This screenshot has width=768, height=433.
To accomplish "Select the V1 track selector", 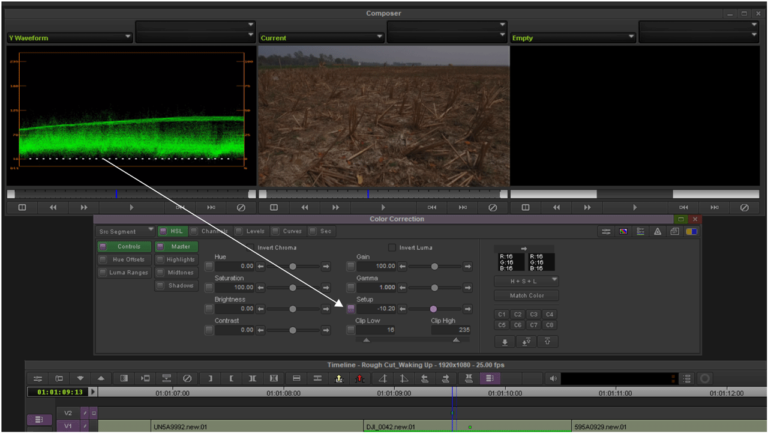I will pos(68,426).
